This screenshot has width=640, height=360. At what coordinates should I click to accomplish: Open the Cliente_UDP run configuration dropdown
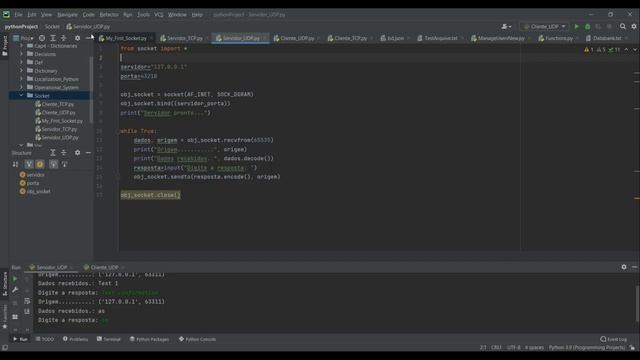point(544,27)
